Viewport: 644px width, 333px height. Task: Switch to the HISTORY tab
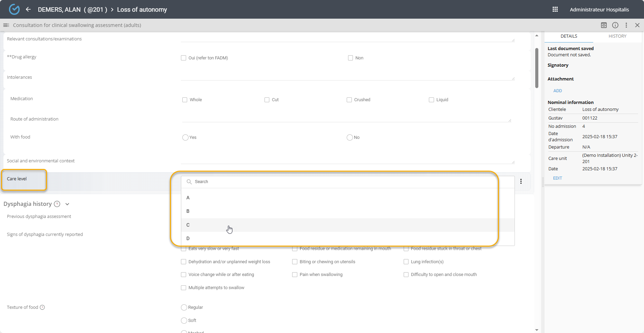click(x=617, y=36)
